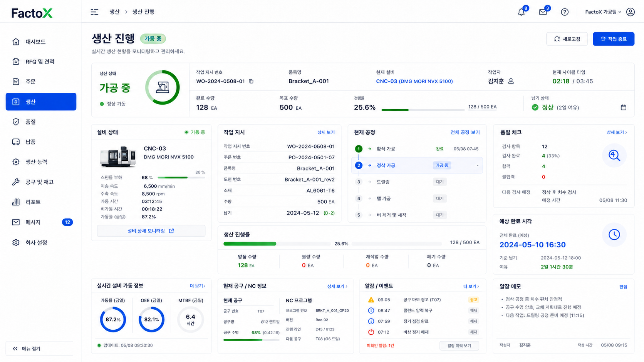Toggle the hamburger sidebar menu icon

click(94, 12)
